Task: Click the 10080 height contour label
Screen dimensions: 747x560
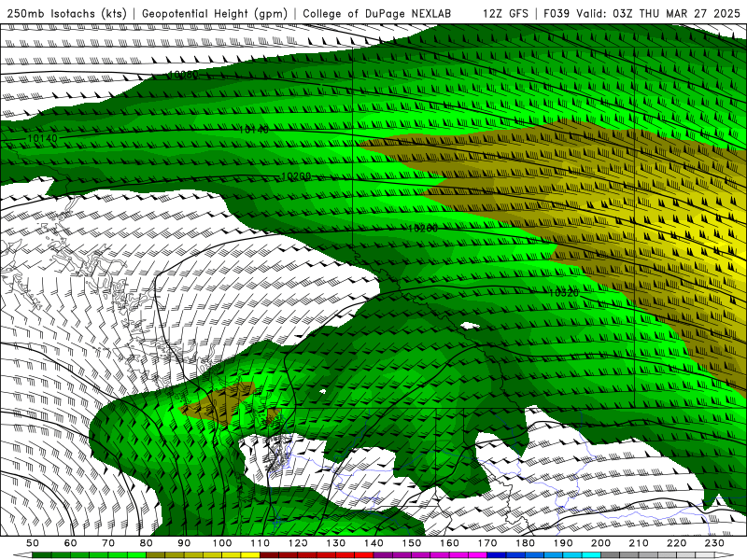Action: tap(183, 75)
